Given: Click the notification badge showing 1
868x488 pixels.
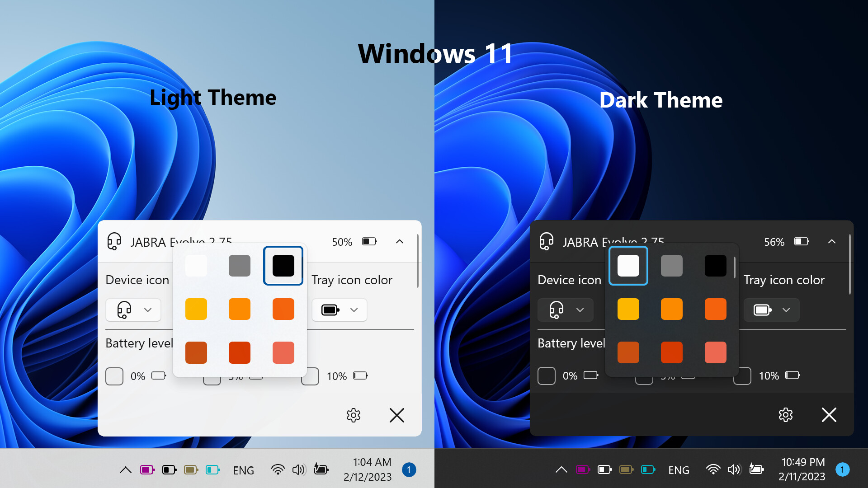Looking at the screenshot, I should coord(409,470).
